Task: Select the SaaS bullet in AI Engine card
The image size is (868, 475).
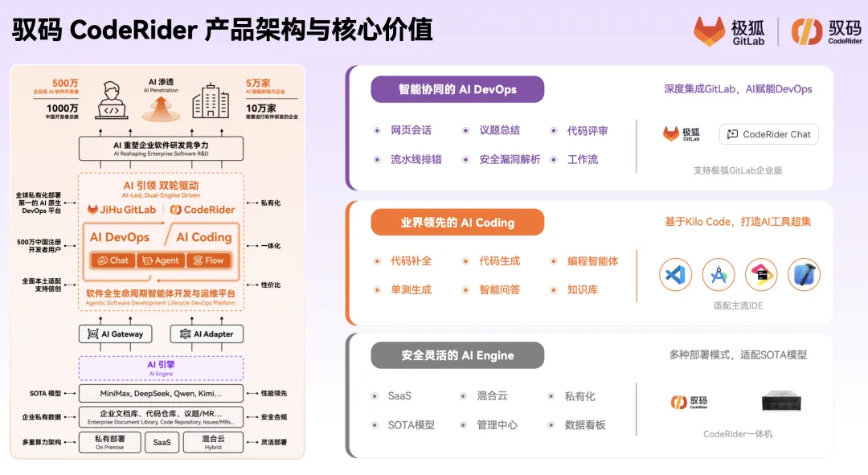Action: [399, 396]
